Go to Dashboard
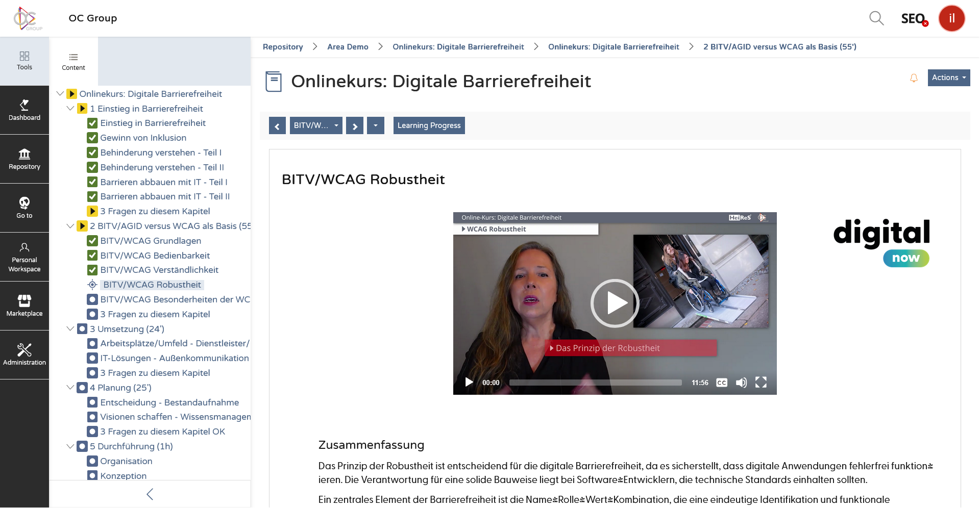The image size is (980, 508). (x=24, y=110)
